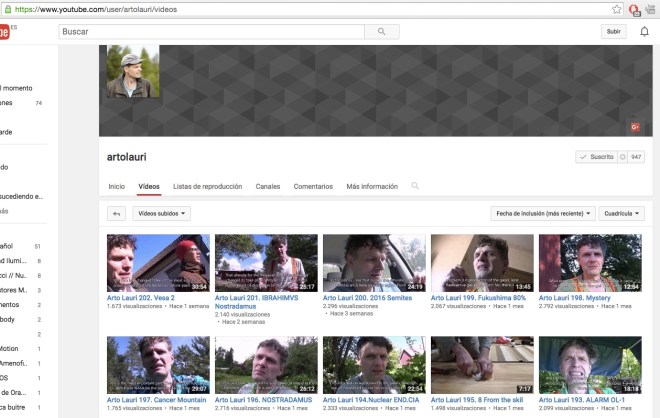Click the YouTube logo
Screen dimensions: 660x418
4,32
